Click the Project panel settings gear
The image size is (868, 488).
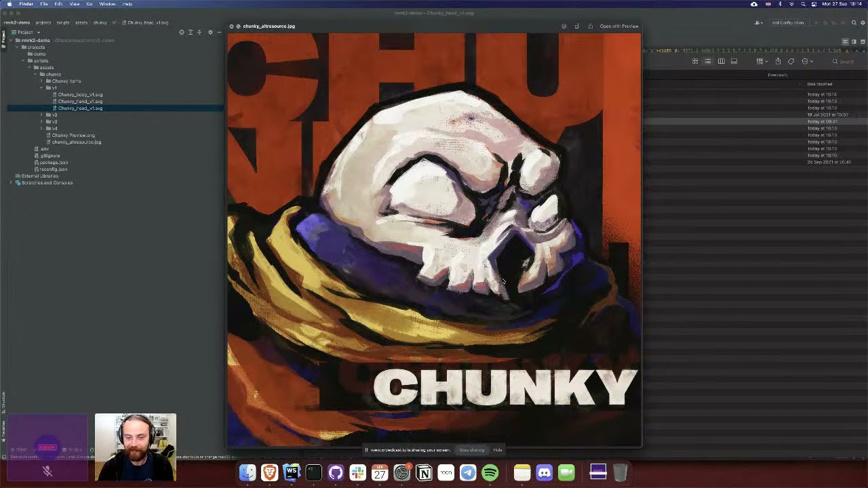[x=210, y=32]
